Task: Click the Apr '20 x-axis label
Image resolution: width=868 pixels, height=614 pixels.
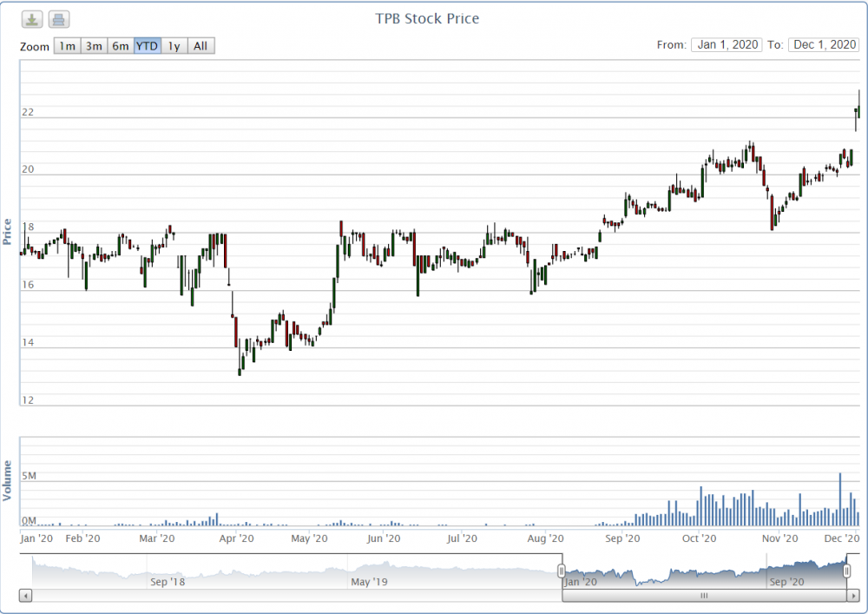Action: 237,538
